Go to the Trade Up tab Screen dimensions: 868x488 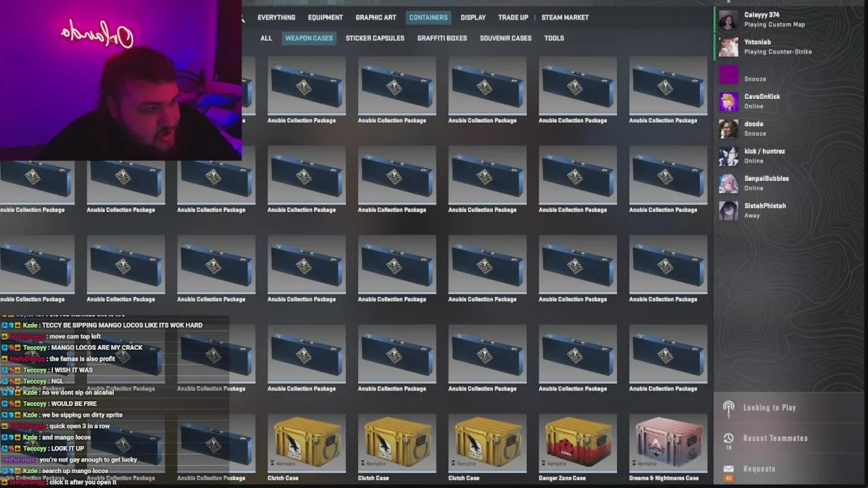513,18
